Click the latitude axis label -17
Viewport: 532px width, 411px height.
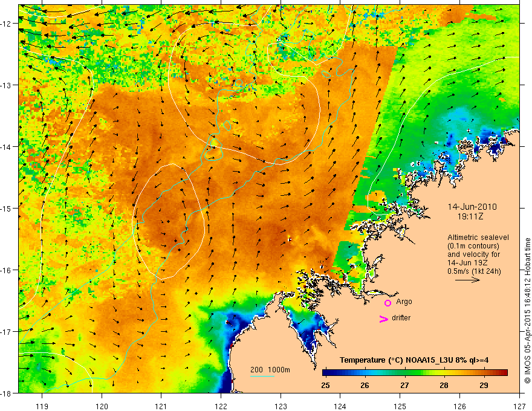(6, 331)
